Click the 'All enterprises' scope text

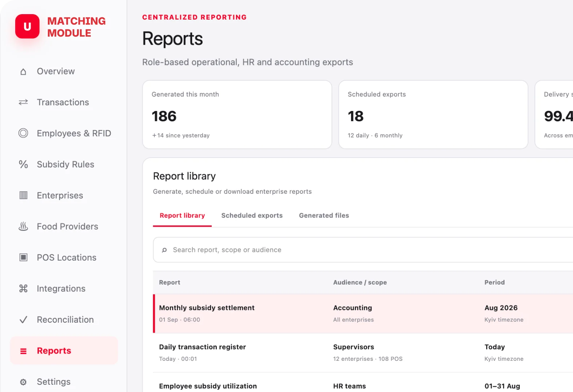click(x=353, y=320)
